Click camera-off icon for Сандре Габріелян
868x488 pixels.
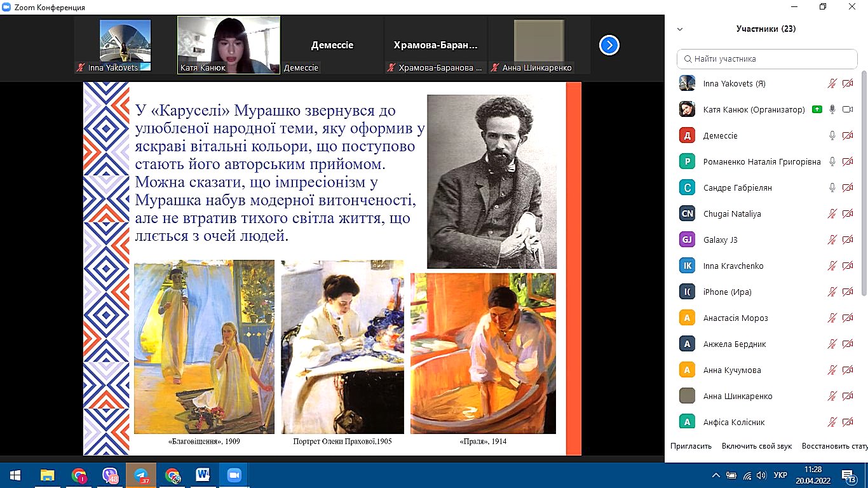point(848,187)
